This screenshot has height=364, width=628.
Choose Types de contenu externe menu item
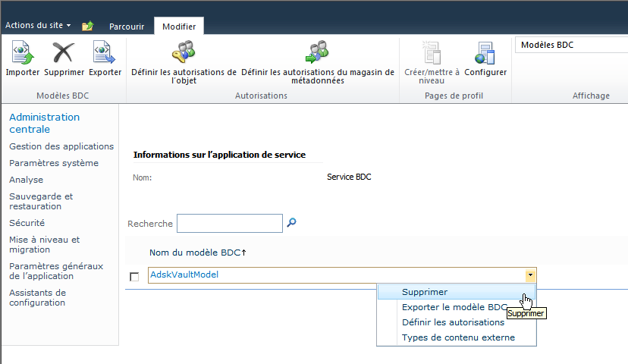458,337
